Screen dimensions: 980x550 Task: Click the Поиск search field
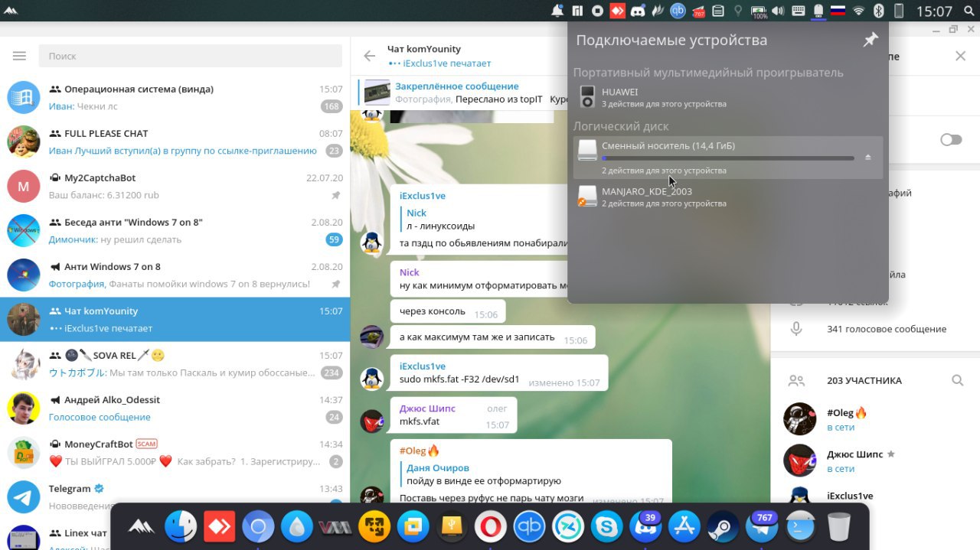point(190,56)
